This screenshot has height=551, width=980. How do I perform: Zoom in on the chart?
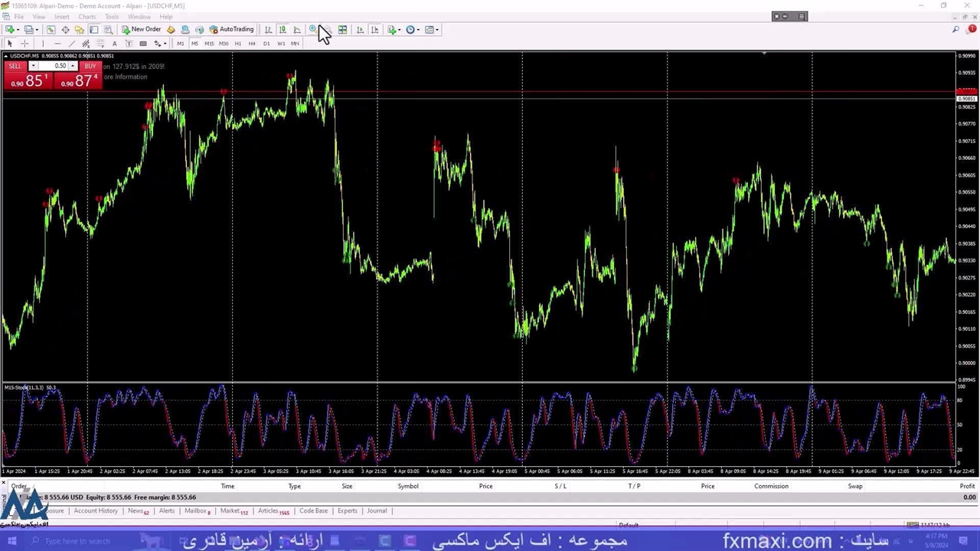point(312,30)
